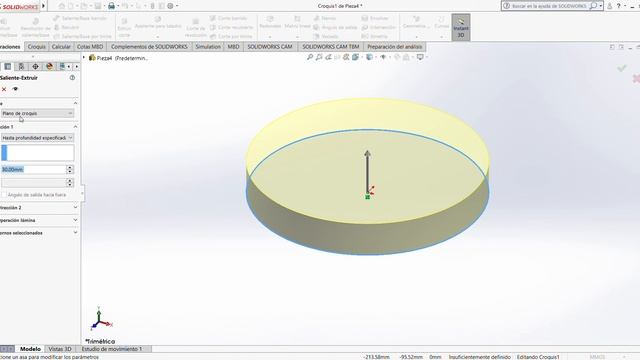Switch to the SOLIDWORKS CAM tab
Image resolution: width=640 pixels, height=360 pixels.
pos(270,47)
